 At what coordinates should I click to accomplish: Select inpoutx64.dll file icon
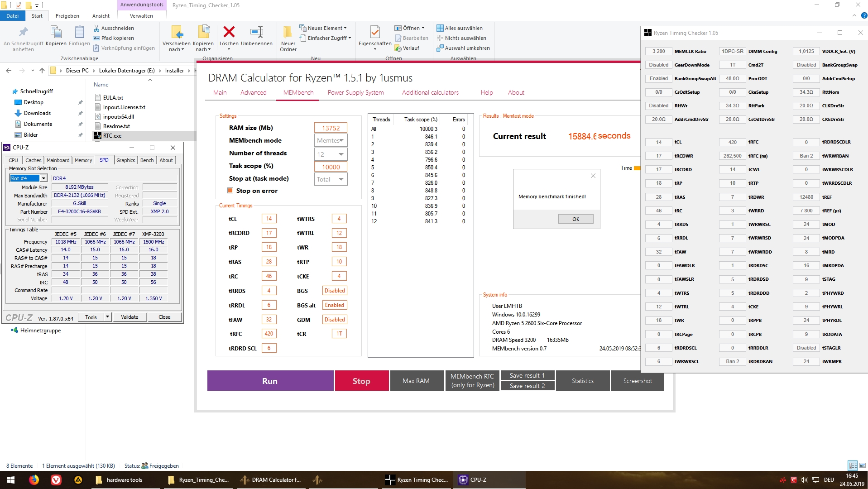[98, 116]
